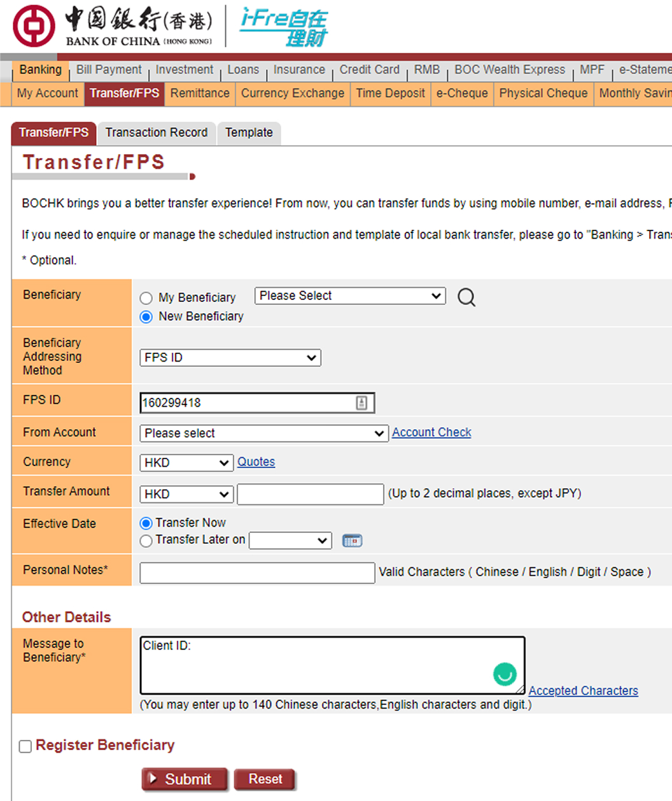The image size is (672, 801).
Task: Open the Transfer Later date dropdown
Action: (x=290, y=541)
